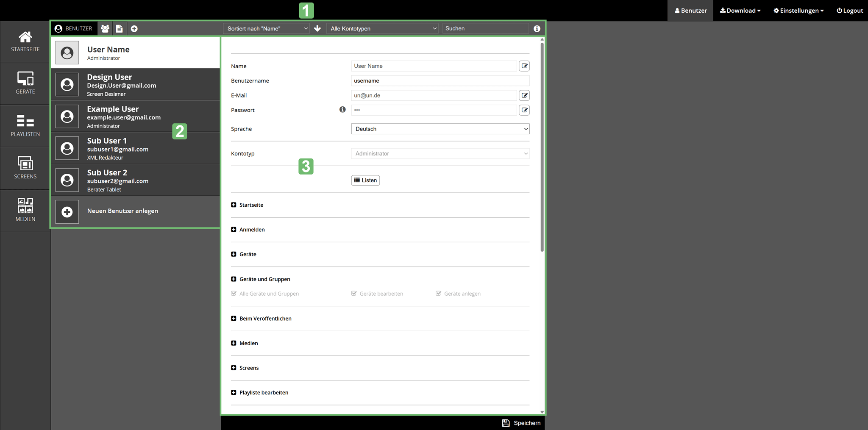The height and width of the screenshot is (430, 868).
Task: Toggle 'Geräte anlegen' checkbox
Action: coord(439,294)
